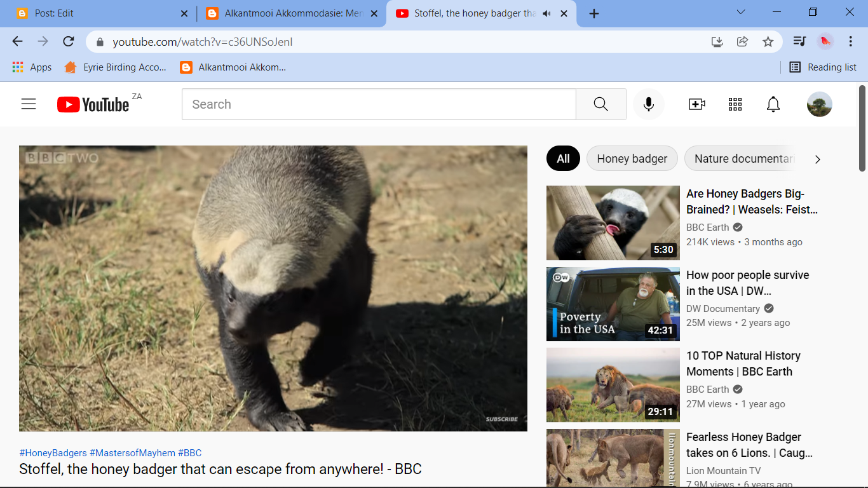Open the account avatar menu
This screenshot has height=488, width=868.
tap(820, 104)
